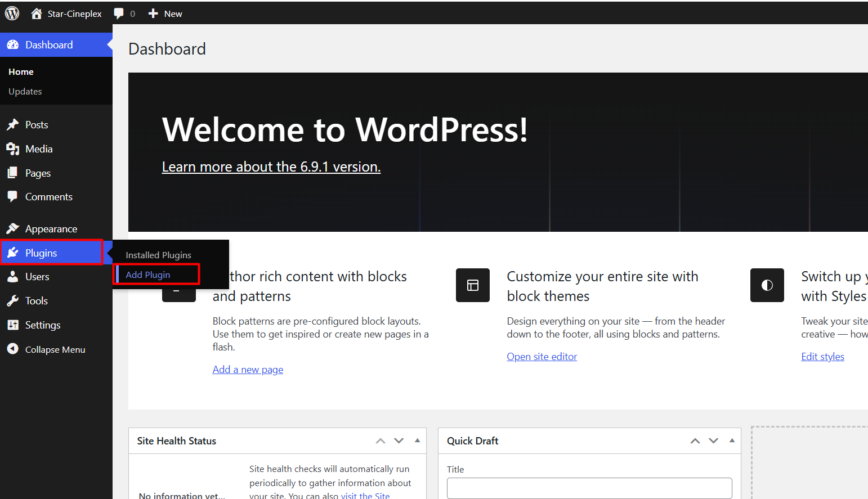
Task: Click the Appearance paintbrush icon
Action: (x=13, y=228)
